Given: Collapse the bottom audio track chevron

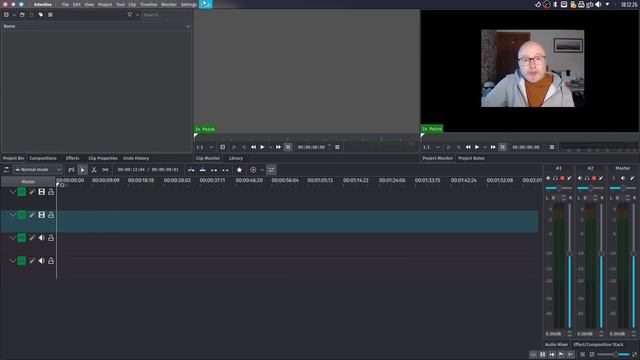Looking at the screenshot, I should coord(13,260).
